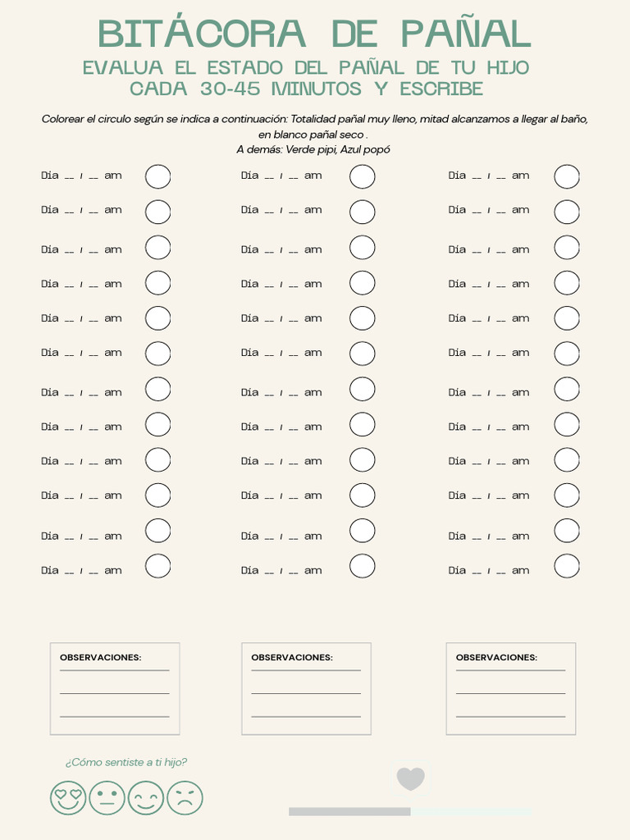Mark the first circle in the left column
630x840 pixels.
click(x=158, y=177)
